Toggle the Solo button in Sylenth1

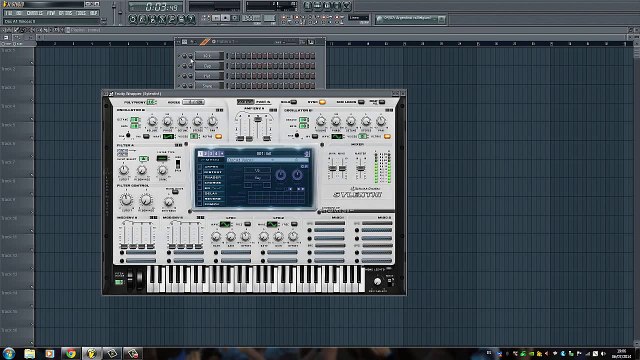[x=293, y=102]
